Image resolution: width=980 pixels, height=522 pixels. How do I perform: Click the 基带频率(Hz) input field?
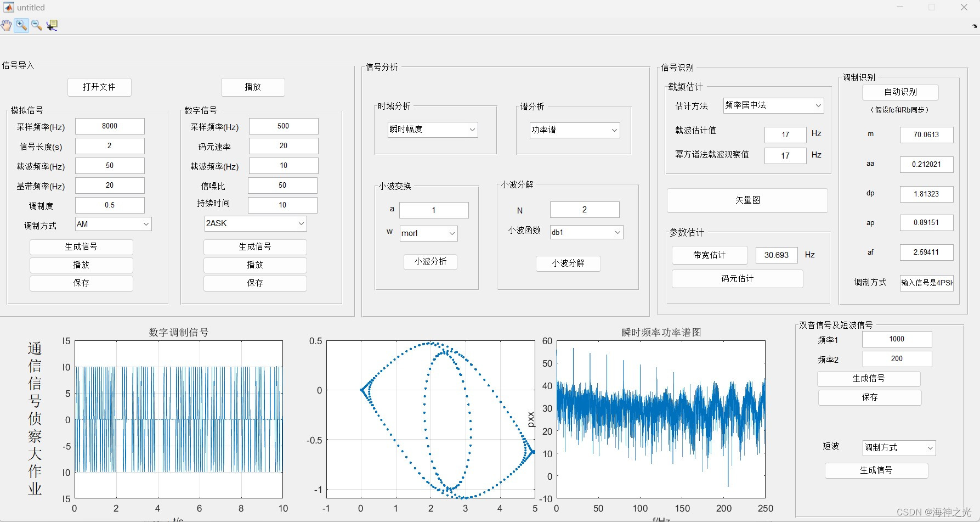(110, 186)
